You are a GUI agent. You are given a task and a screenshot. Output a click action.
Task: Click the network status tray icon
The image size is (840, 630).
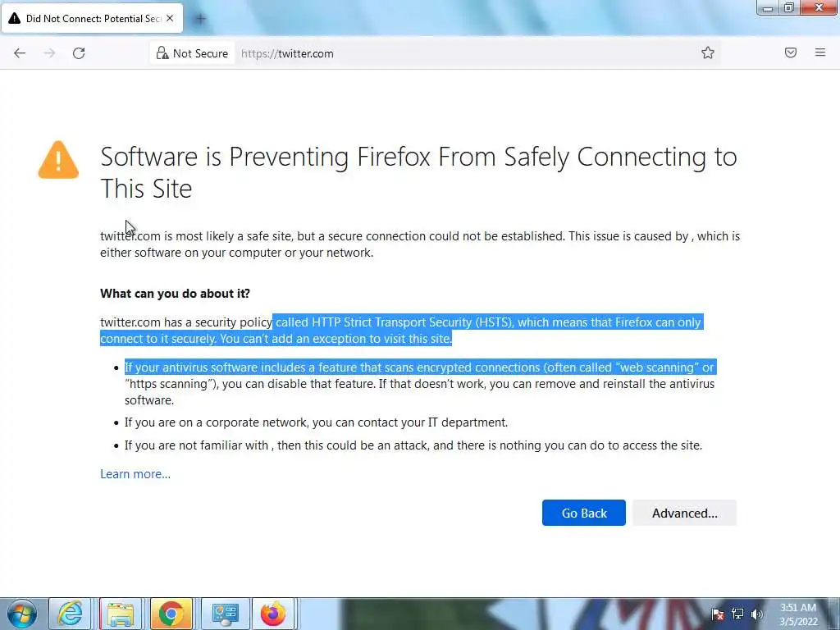737,614
